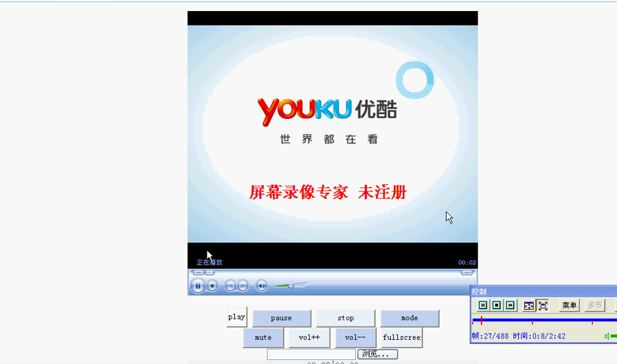
Task: Click the 控制 panel title bar
Action: [x=543, y=291]
